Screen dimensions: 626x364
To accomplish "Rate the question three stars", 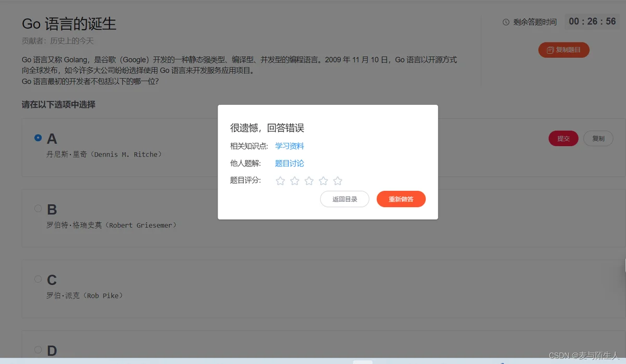I will tap(309, 181).
